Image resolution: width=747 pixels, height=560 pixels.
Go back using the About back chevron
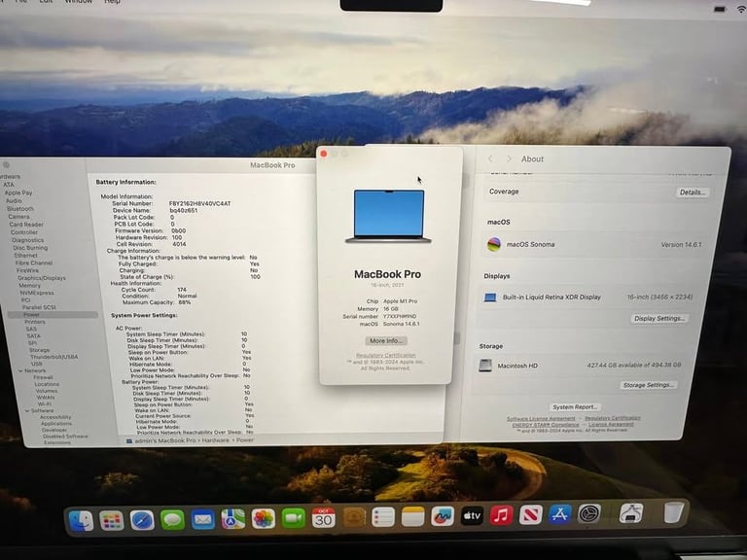(x=490, y=158)
